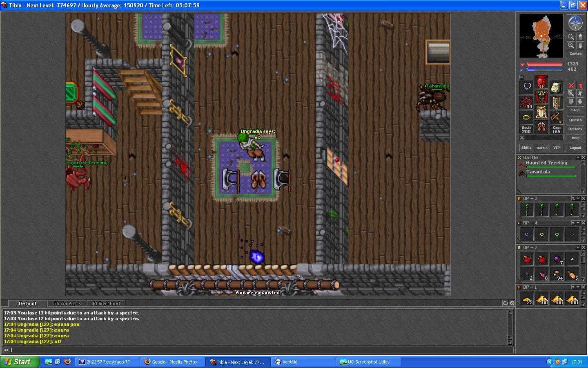Minimize the BP – 2 container

click(x=578, y=247)
